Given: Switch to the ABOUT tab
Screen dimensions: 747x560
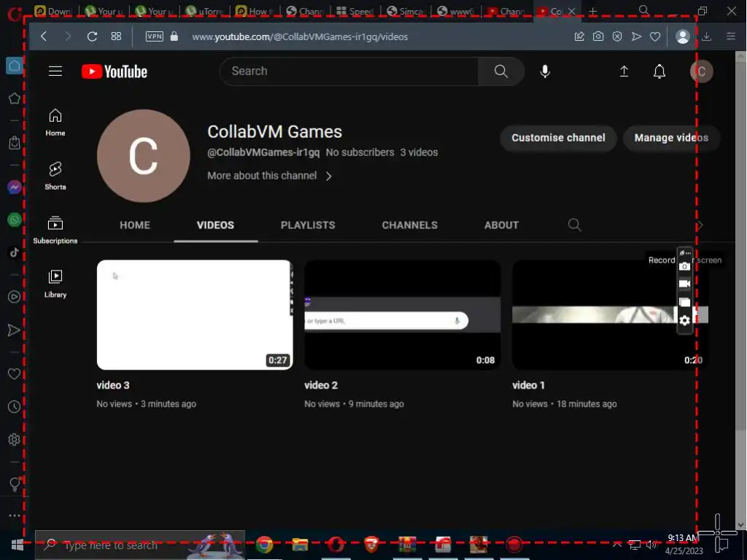Looking at the screenshot, I should coord(501,225).
